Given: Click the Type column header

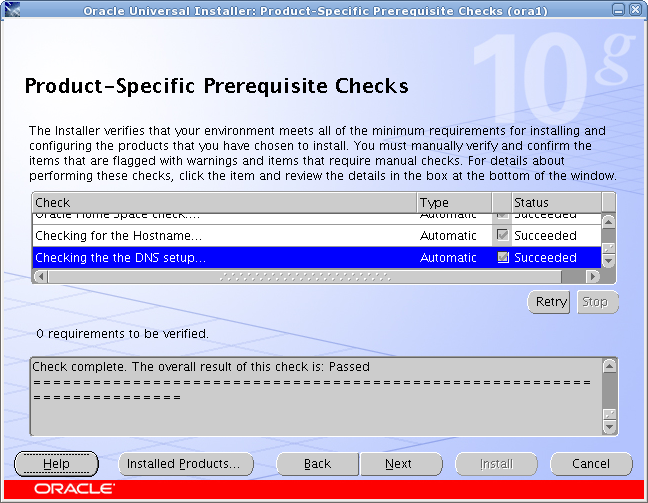Looking at the screenshot, I should pos(454,203).
